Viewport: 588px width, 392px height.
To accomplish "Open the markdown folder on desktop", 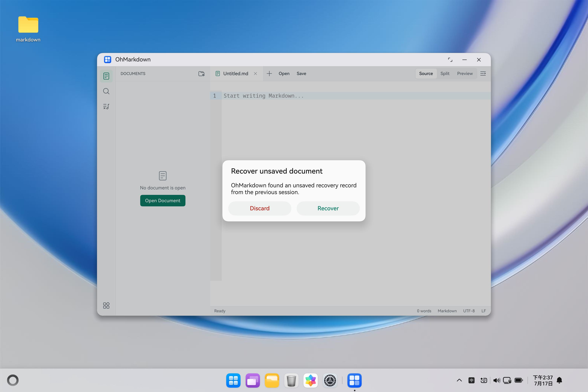I will [x=28, y=29].
